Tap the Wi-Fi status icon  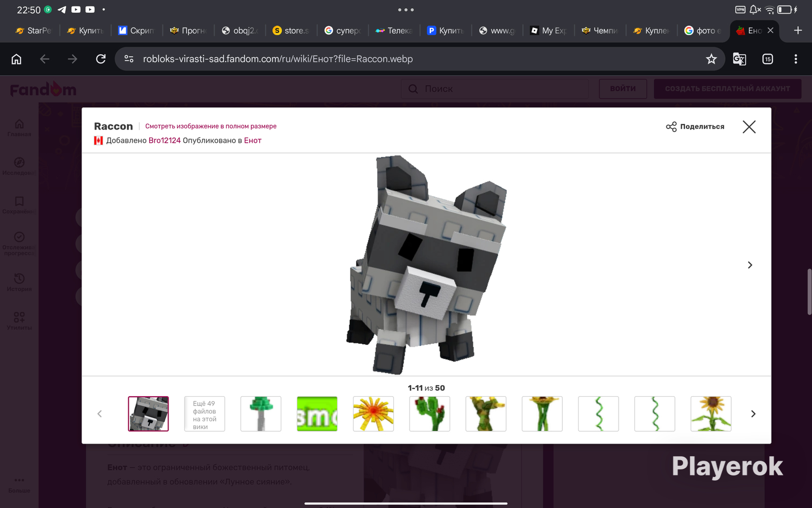tap(770, 10)
